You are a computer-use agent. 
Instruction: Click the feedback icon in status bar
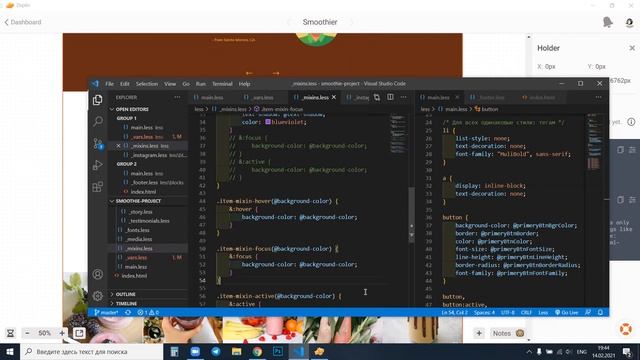click(588, 312)
